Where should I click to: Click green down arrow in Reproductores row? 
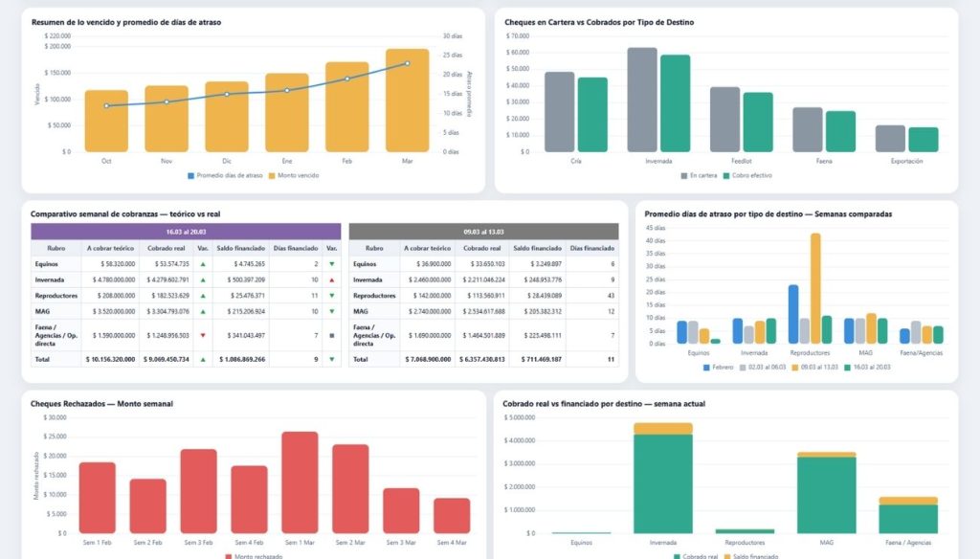pyautogui.click(x=331, y=296)
